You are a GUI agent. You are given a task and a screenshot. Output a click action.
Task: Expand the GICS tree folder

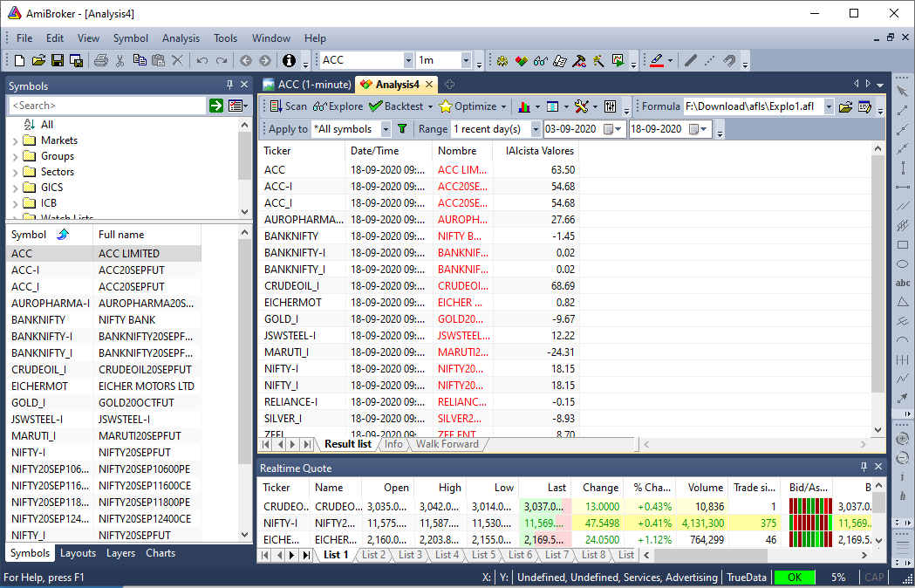(15, 188)
